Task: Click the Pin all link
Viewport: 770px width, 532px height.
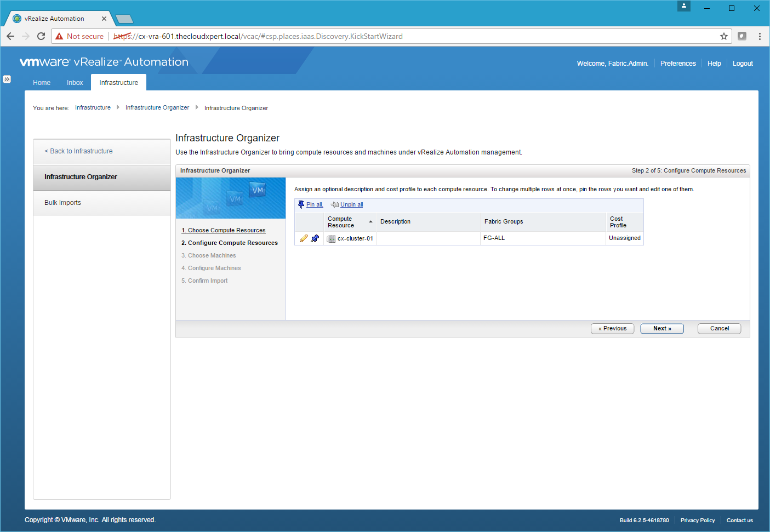Action: point(314,204)
